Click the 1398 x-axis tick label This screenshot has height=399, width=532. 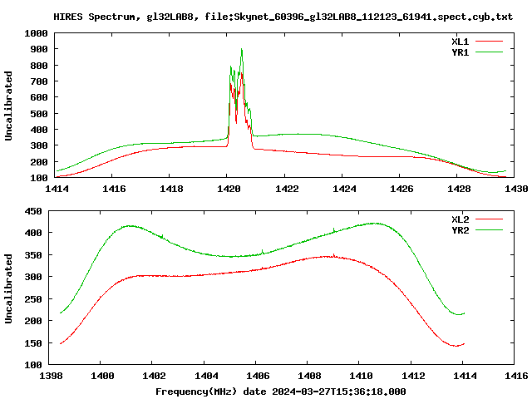click(51, 376)
